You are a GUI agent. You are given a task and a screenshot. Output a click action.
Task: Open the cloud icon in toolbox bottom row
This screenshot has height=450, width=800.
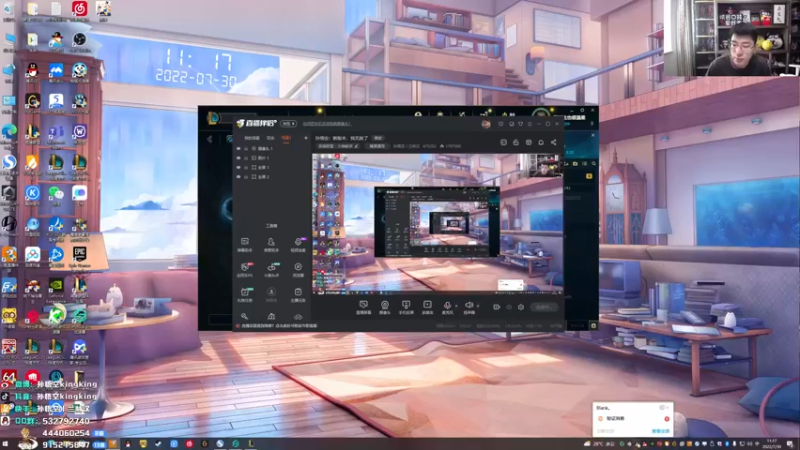tap(298, 317)
